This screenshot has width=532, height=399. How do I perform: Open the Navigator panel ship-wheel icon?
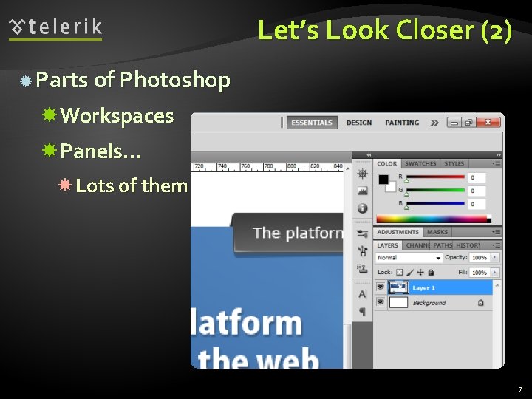(362, 174)
